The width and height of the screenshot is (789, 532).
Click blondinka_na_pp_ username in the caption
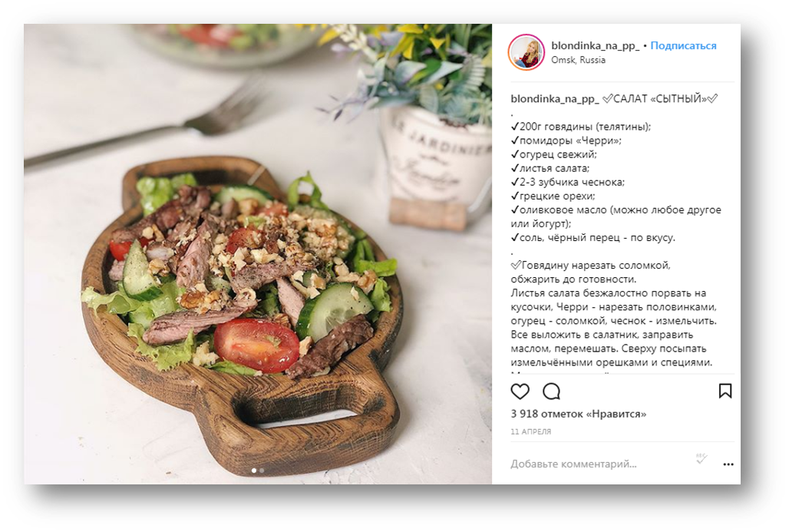click(554, 99)
